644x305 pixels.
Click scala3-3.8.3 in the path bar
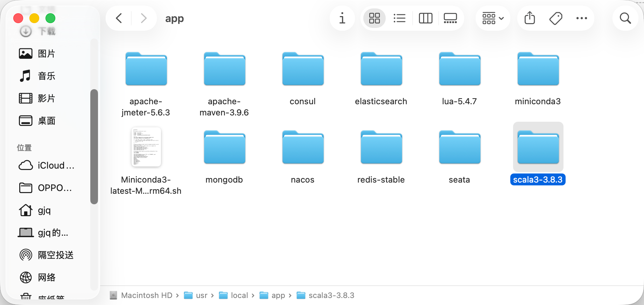click(325, 296)
